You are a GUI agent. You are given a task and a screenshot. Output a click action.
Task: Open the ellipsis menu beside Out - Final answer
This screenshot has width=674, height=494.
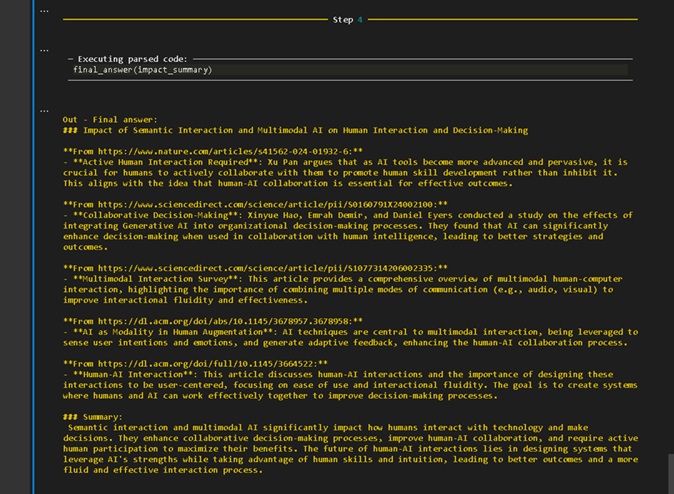(x=44, y=111)
